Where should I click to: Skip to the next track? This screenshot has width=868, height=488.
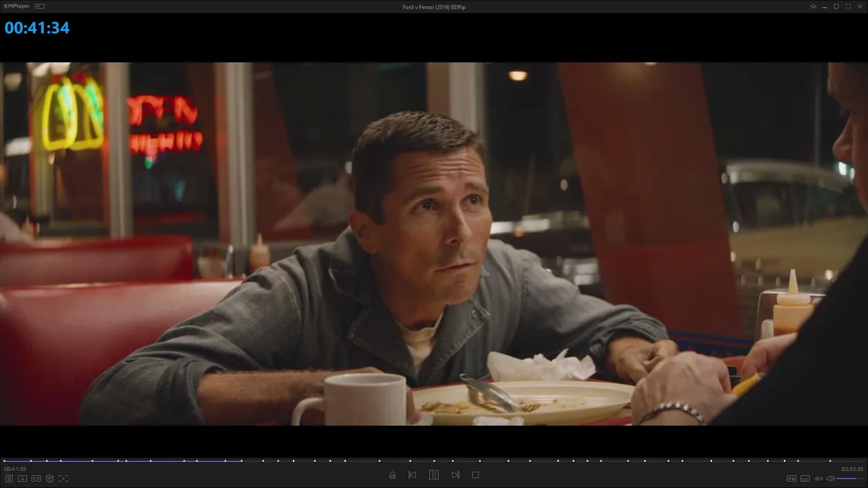456,475
